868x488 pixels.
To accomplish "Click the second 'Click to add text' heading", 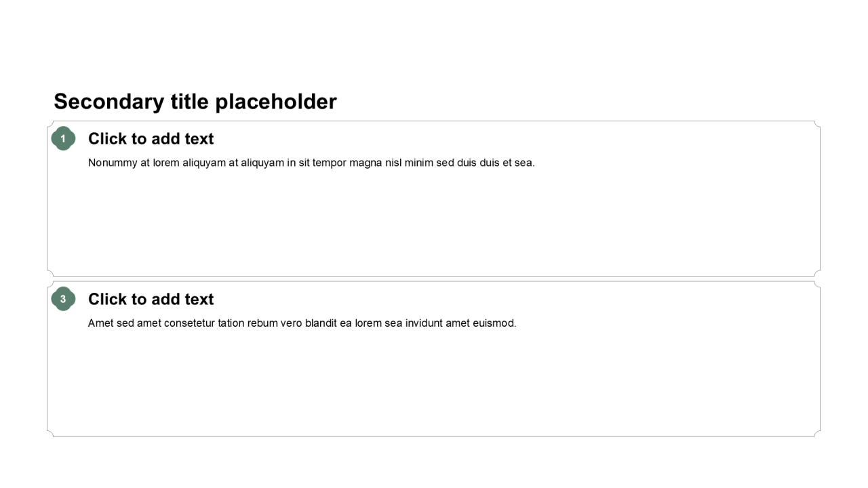I will coord(151,300).
